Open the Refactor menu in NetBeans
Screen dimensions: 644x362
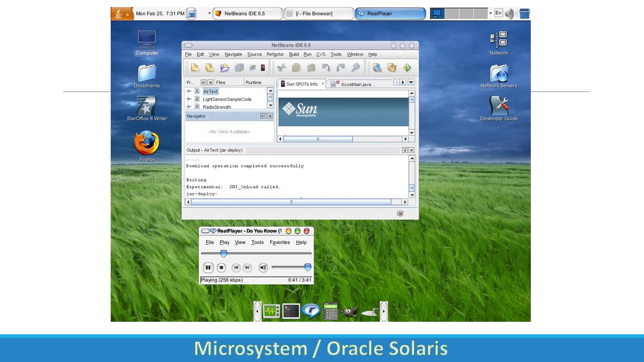pyautogui.click(x=275, y=54)
